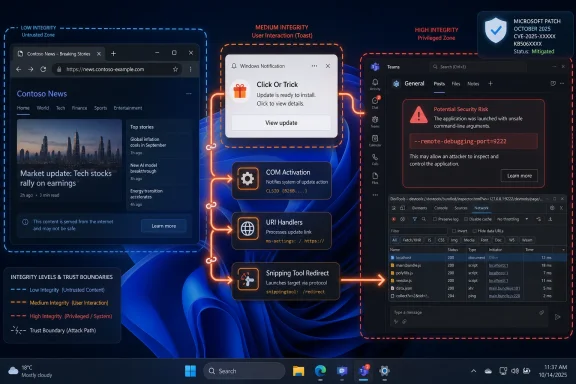Open the DevTools settings gear
This screenshot has height=384, width=576.
pos(552,208)
